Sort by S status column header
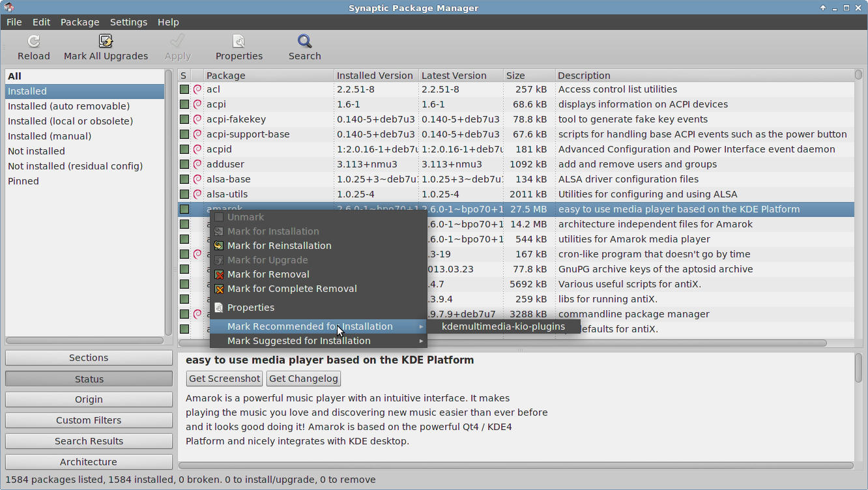This screenshot has width=868, height=490. [184, 76]
